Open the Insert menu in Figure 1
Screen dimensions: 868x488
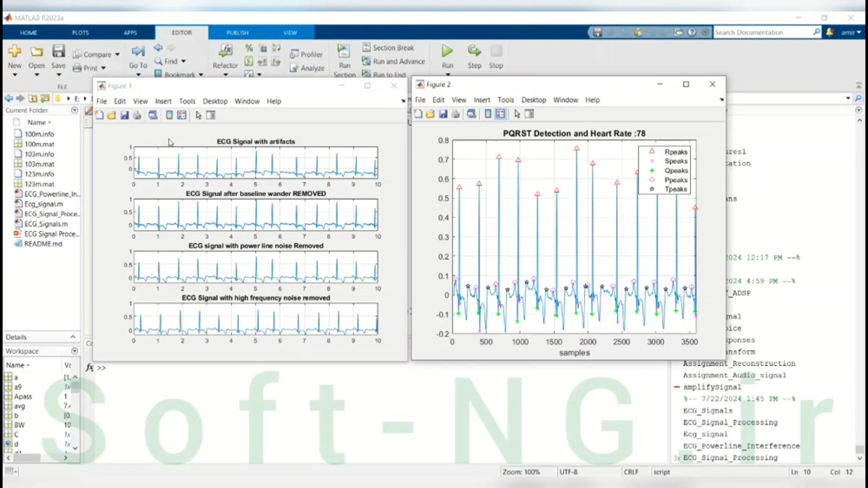click(x=163, y=101)
